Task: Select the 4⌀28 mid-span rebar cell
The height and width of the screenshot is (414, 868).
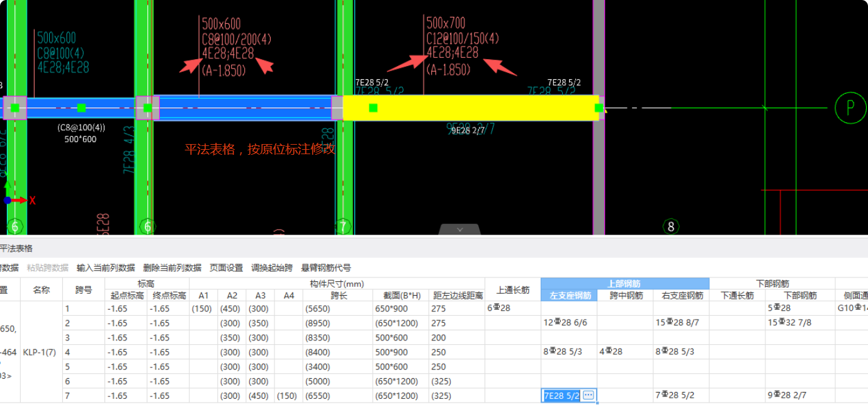Action: 625,352
